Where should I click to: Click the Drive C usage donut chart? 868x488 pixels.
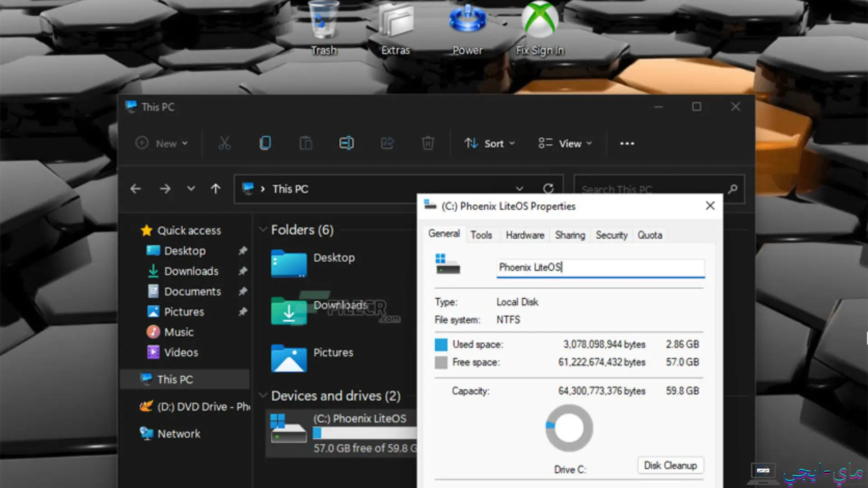click(x=569, y=428)
